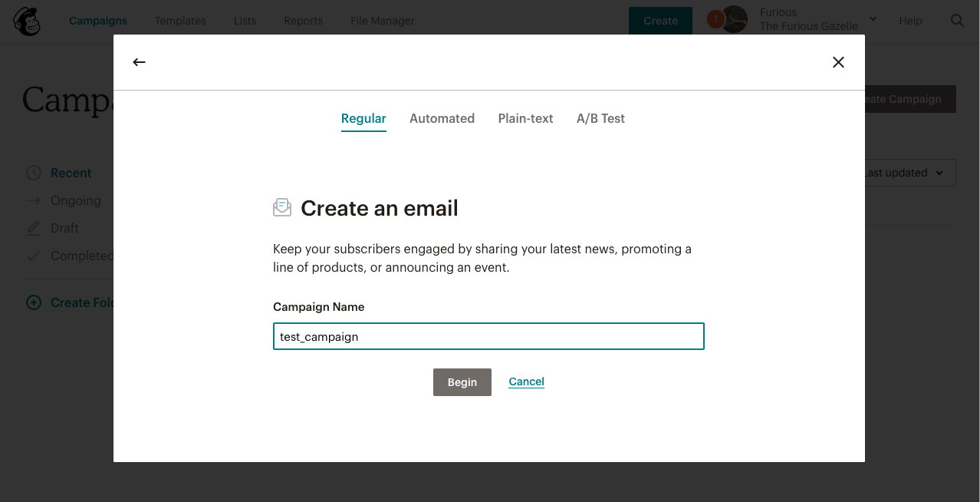Open the Campaigns menu
Viewport: 980px width, 502px height.
point(98,21)
